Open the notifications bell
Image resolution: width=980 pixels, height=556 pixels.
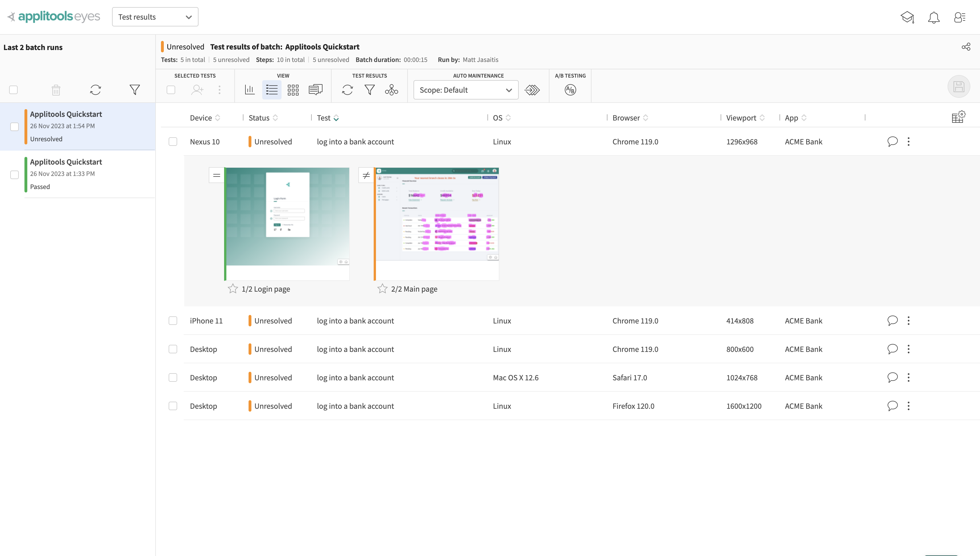(x=933, y=18)
